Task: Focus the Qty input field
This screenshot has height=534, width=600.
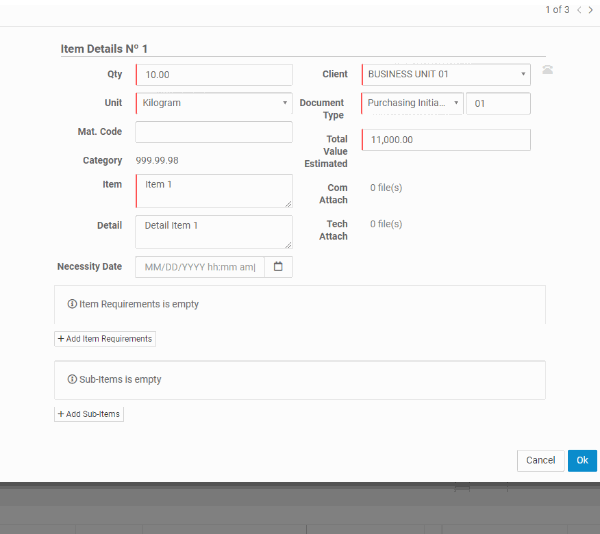Action: [x=214, y=75]
